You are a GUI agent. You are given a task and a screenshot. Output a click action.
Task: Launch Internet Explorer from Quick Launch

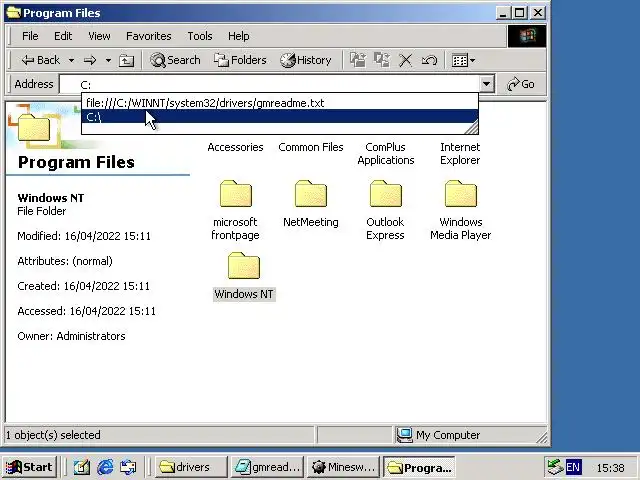(105, 467)
